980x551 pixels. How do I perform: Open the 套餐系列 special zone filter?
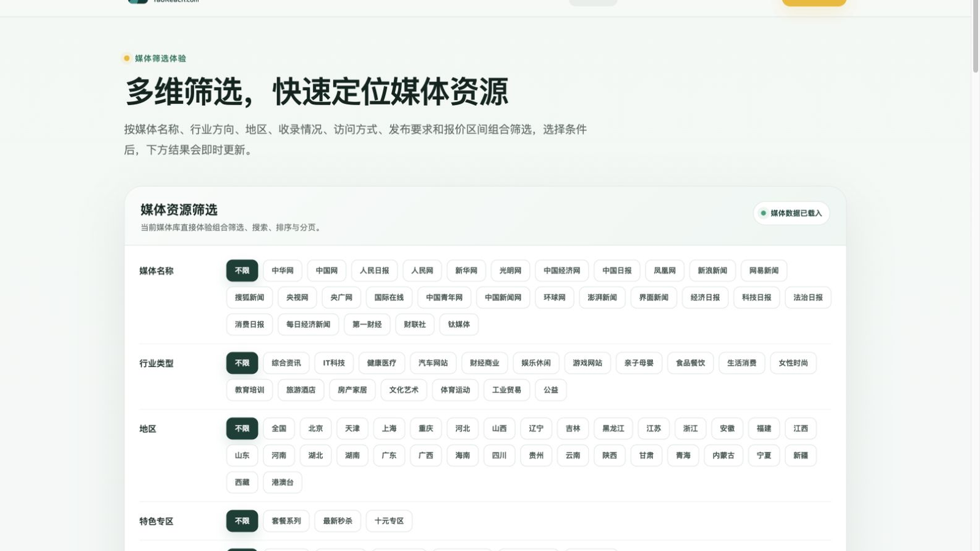click(x=286, y=521)
